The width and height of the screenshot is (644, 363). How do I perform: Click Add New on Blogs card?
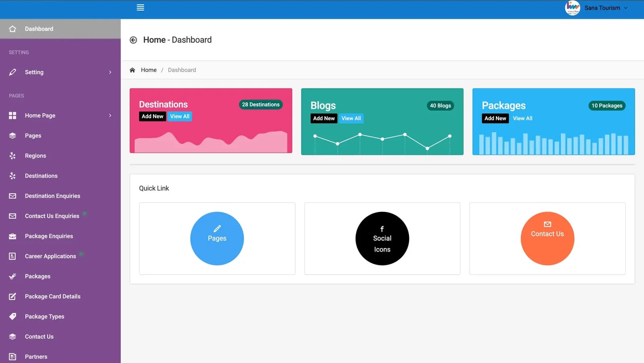(324, 118)
